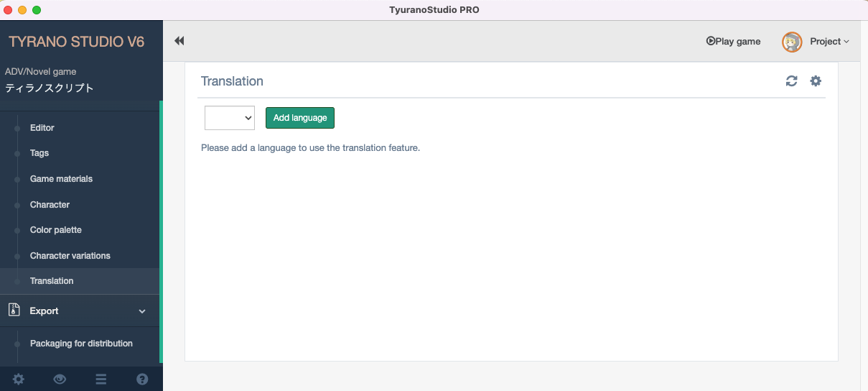The image size is (868, 391).
Task: Click the Translation panel heading
Action: point(232,81)
